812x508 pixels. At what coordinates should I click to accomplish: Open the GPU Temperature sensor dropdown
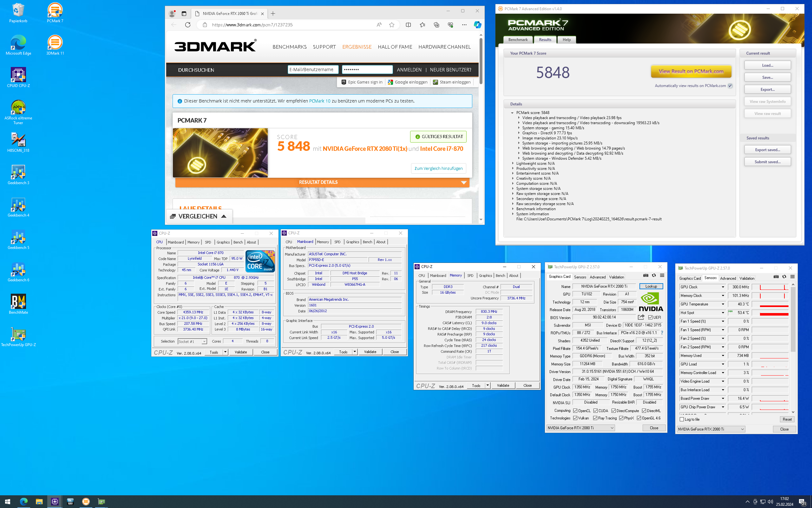pos(723,304)
